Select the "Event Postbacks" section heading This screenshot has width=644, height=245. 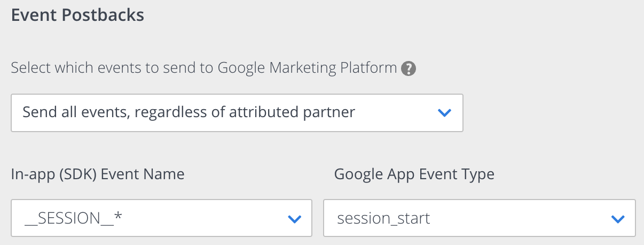(x=77, y=15)
